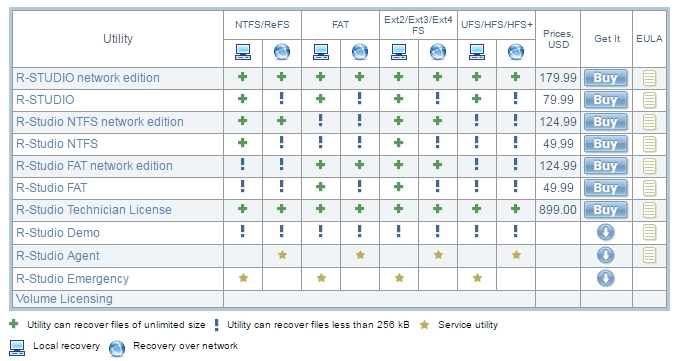
Task: Click Buy for R-Studio Technician License
Action: click(605, 210)
